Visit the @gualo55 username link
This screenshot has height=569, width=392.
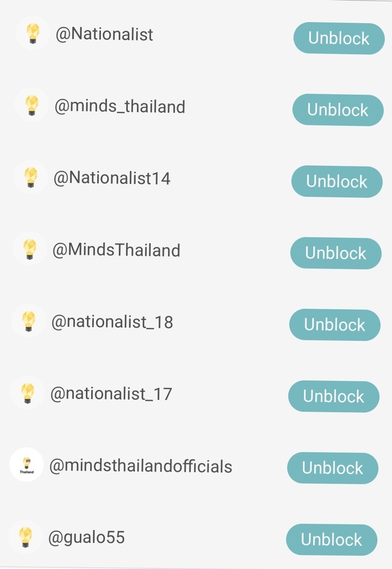[86, 538]
